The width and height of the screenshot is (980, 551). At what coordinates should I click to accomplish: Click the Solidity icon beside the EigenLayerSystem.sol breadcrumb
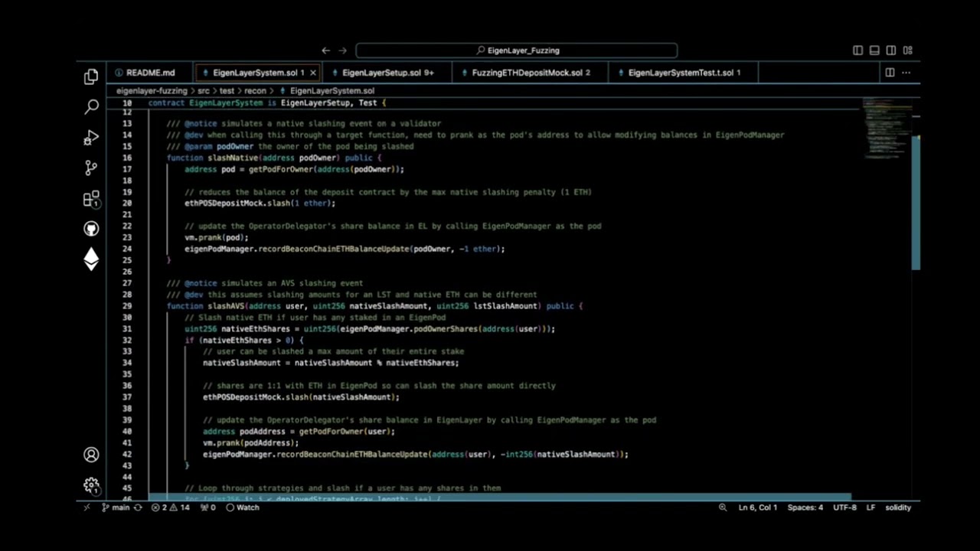283,90
